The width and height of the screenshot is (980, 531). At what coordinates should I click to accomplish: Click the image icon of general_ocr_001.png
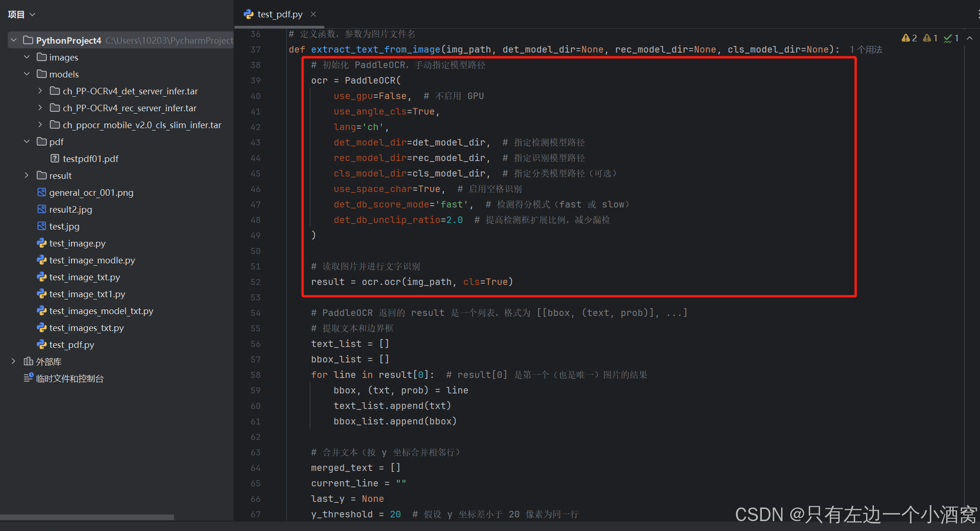point(42,192)
